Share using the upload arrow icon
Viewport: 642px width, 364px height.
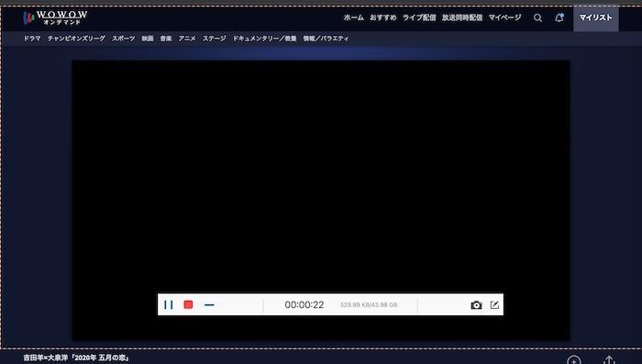point(609,360)
